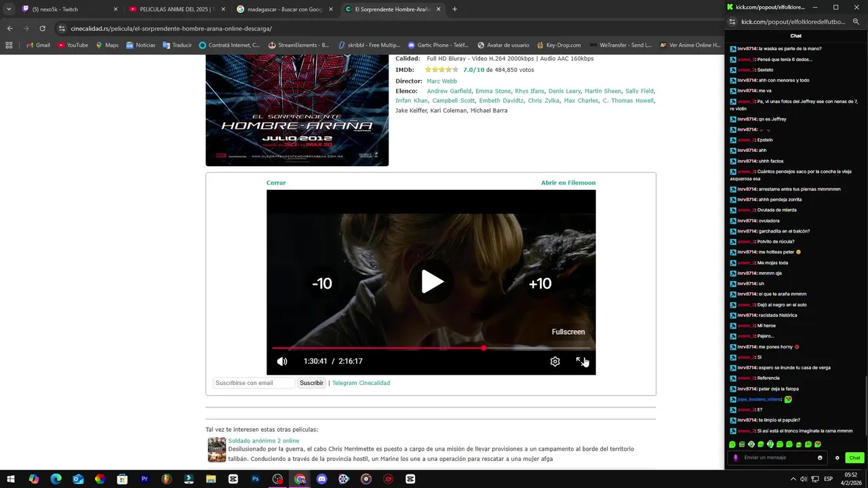
Task: Focus the Suscribirse con email field
Action: tap(254, 383)
